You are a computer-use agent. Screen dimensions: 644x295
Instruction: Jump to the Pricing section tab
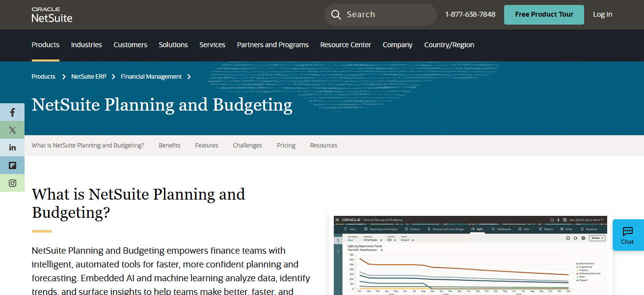pyautogui.click(x=286, y=146)
